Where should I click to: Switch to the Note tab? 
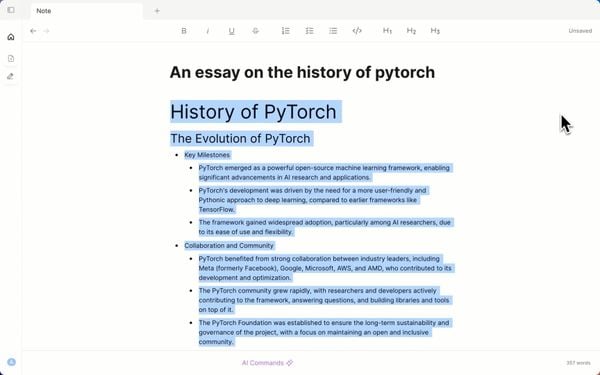click(x=86, y=11)
